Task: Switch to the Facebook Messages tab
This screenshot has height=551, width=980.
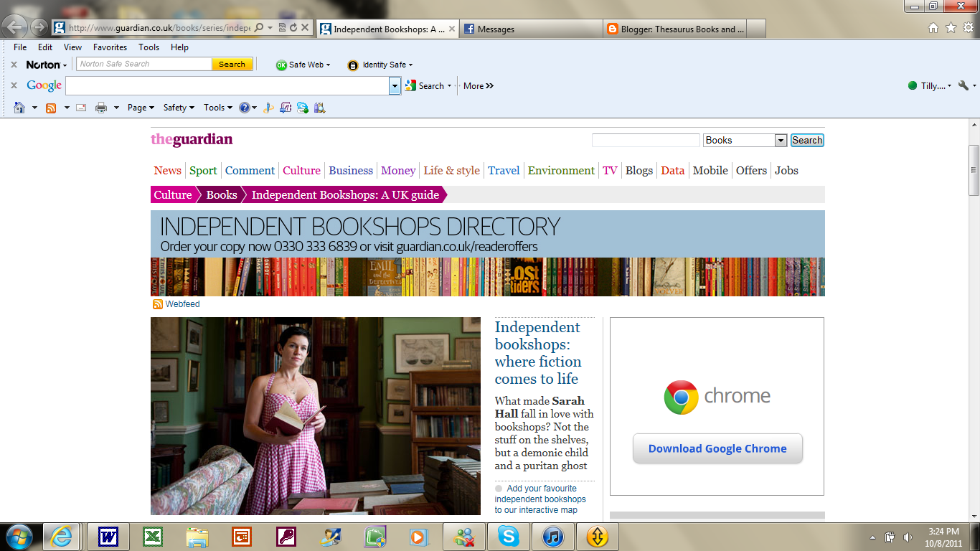Action: (531, 29)
